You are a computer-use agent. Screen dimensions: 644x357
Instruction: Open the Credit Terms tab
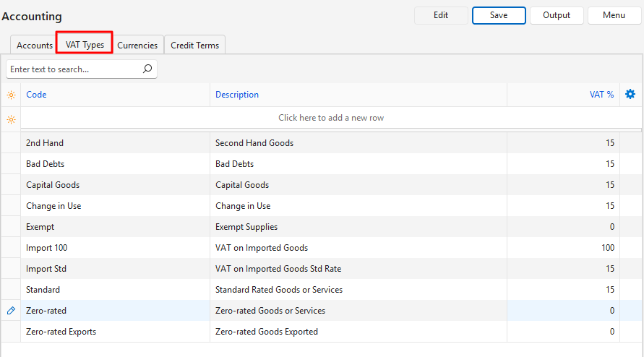coord(194,45)
